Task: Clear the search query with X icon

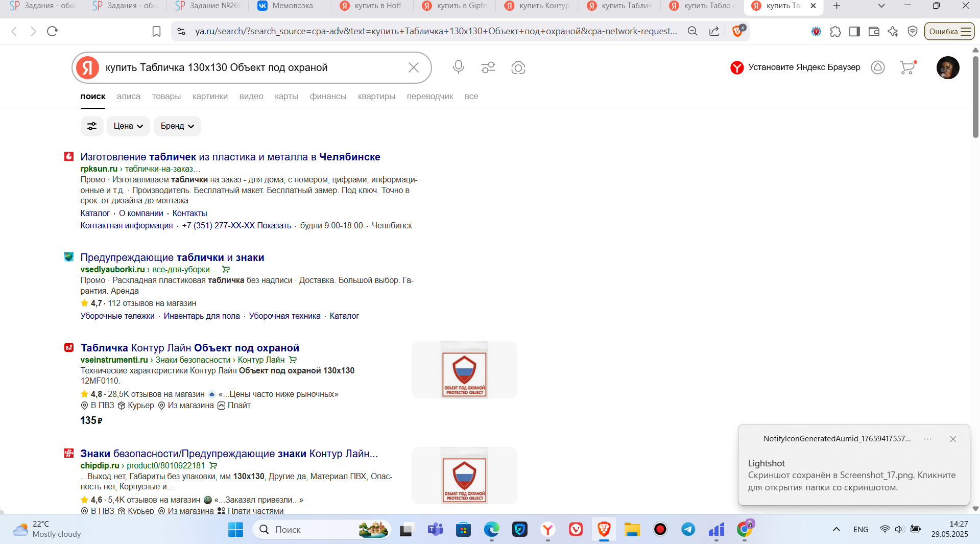Action: click(414, 67)
